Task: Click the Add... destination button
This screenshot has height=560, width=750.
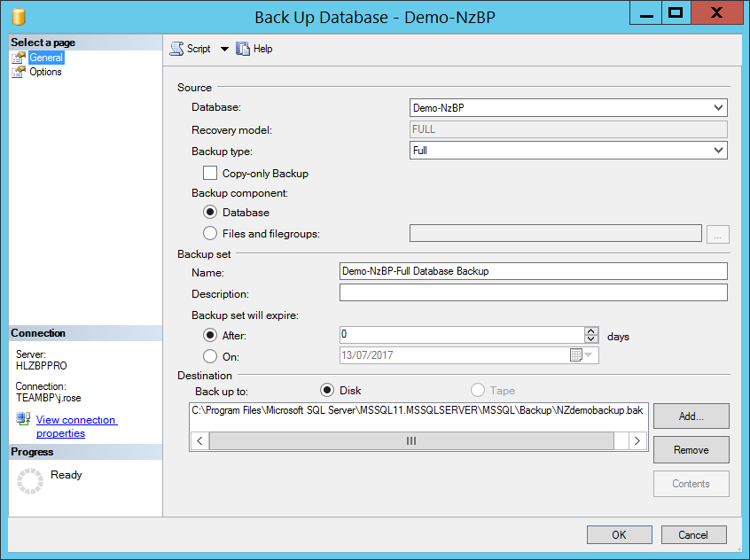Action: [x=691, y=416]
